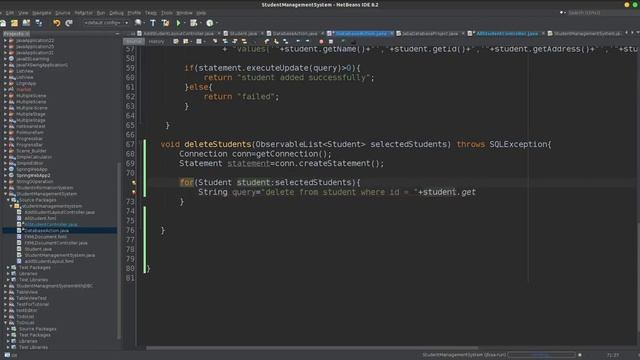Open the default config dropdown
Viewport: 640px width, 360px height.
click(x=106, y=23)
